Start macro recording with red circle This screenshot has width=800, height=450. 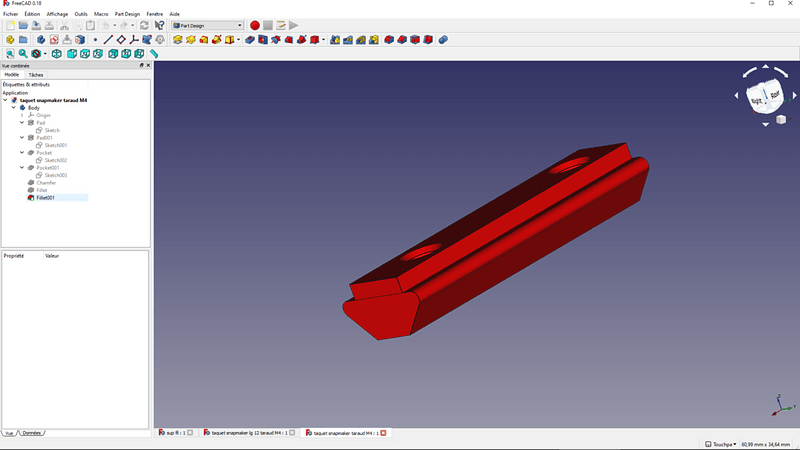[x=255, y=26]
